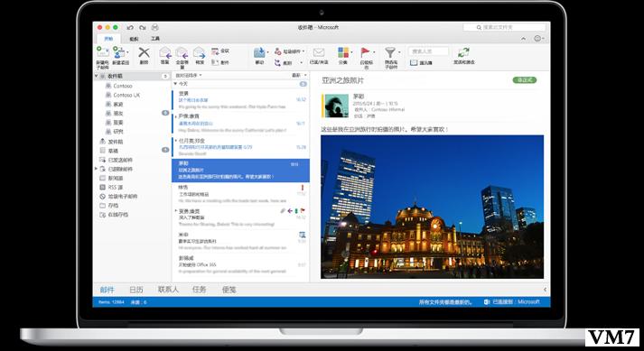Click the Tokyo Station photo in the email
The height and width of the screenshot is (351, 644).
tap(432, 207)
